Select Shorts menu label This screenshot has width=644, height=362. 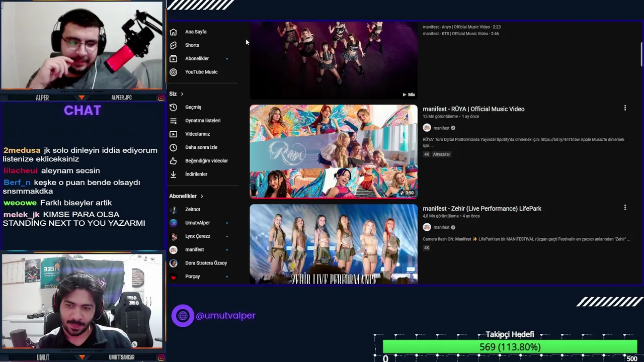coord(192,45)
